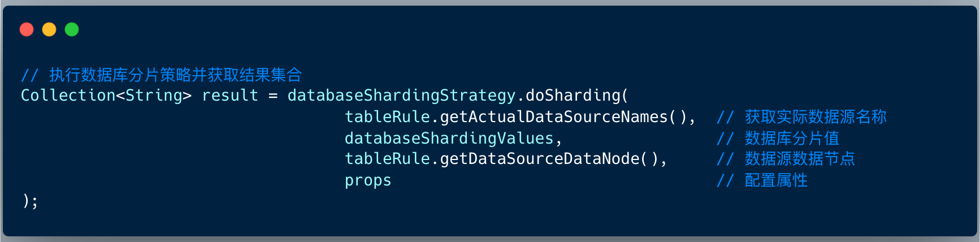This screenshot has width=980, height=242.
Task: Click the getDataSourceDataNode() method
Action: 549,159
